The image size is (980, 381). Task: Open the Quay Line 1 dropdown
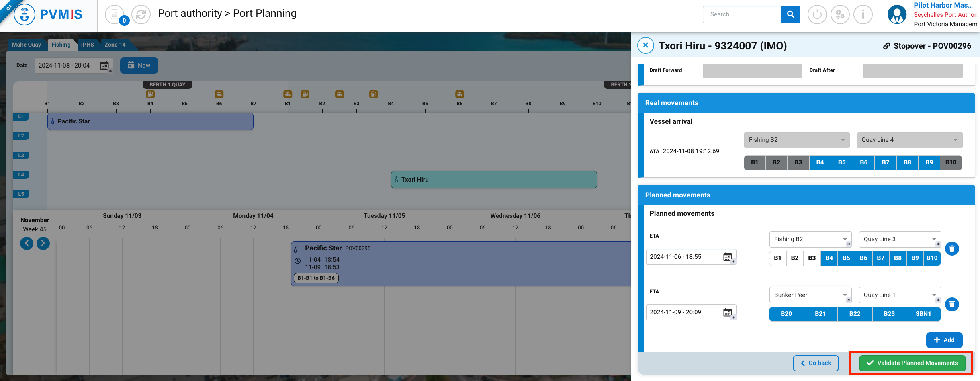click(x=899, y=295)
